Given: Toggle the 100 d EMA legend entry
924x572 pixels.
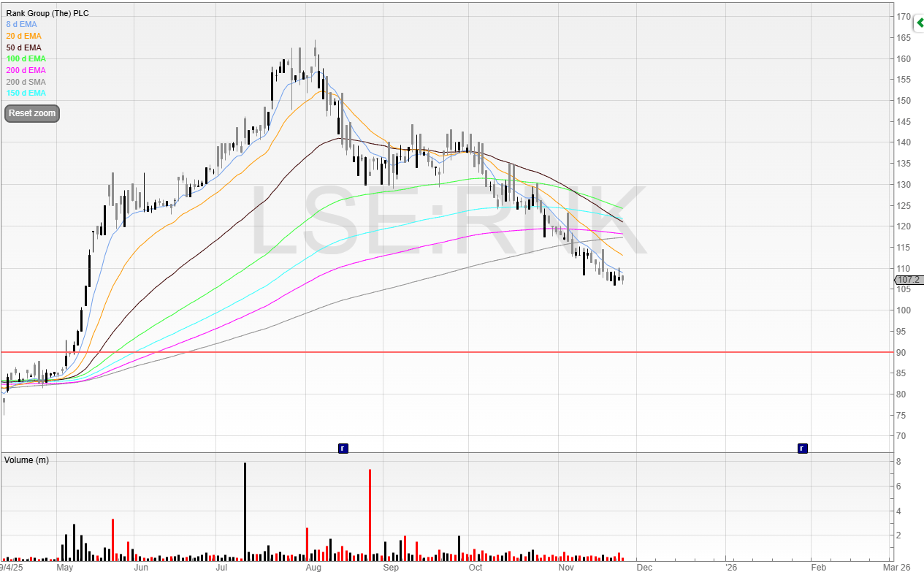Looking at the screenshot, I should click(x=26, y=58).
